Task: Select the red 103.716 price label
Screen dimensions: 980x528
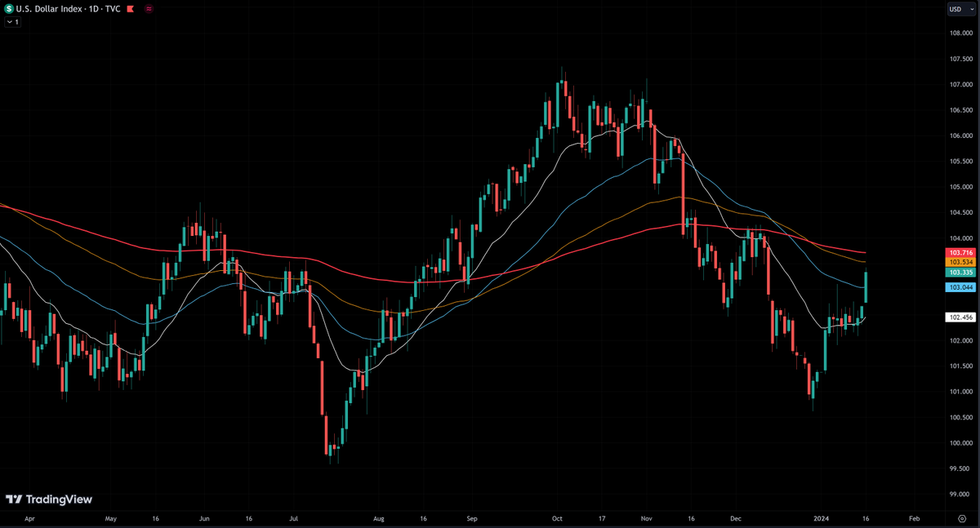Action: click(960, 253)
